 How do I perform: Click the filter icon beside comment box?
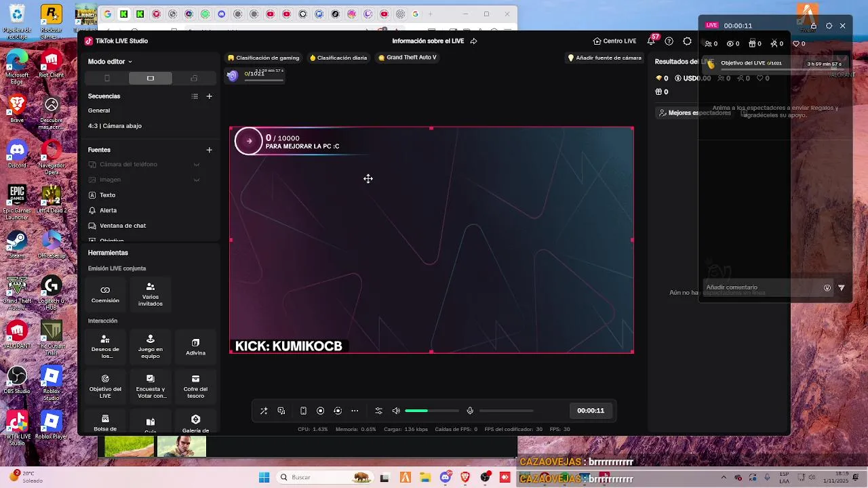tap(842, 288)
